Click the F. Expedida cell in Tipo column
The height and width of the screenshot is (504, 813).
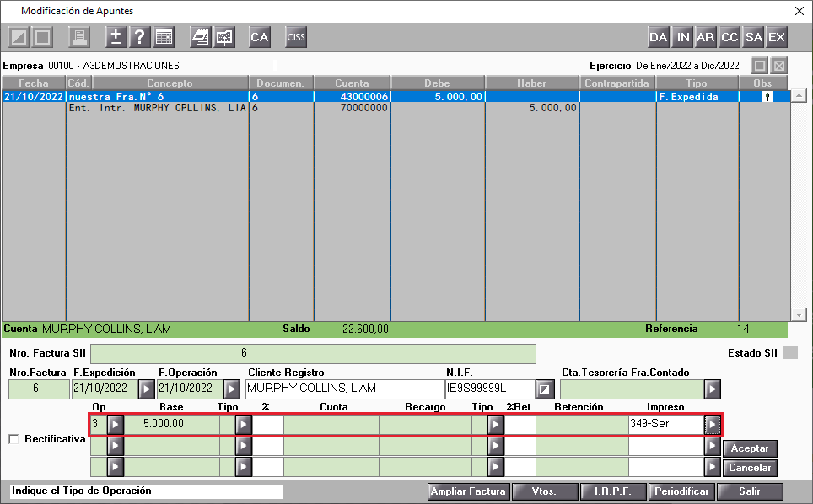click(697, 97)
